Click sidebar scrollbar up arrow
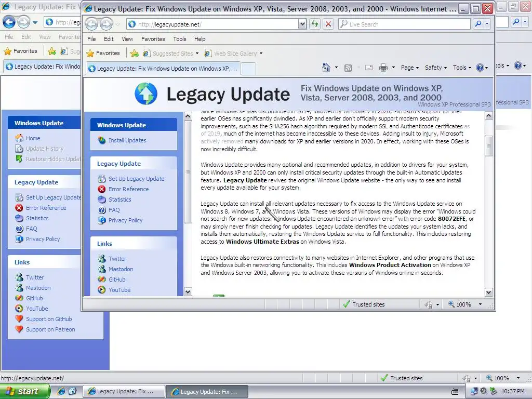The image size is (532, 399). 188,116
